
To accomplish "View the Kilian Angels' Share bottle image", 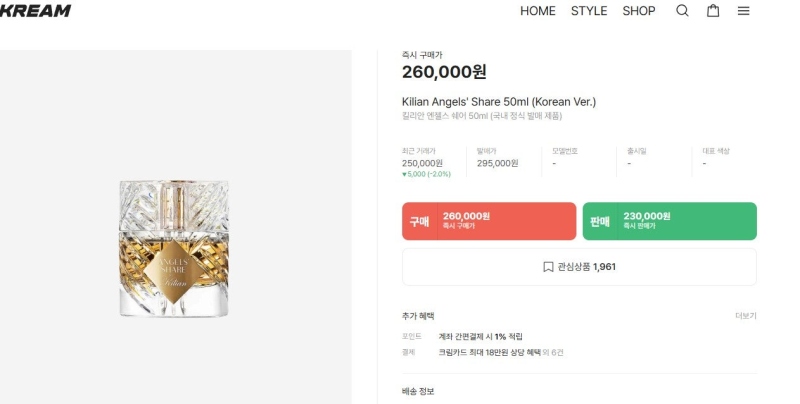I will pyautogui.click(x=174, y=248).
